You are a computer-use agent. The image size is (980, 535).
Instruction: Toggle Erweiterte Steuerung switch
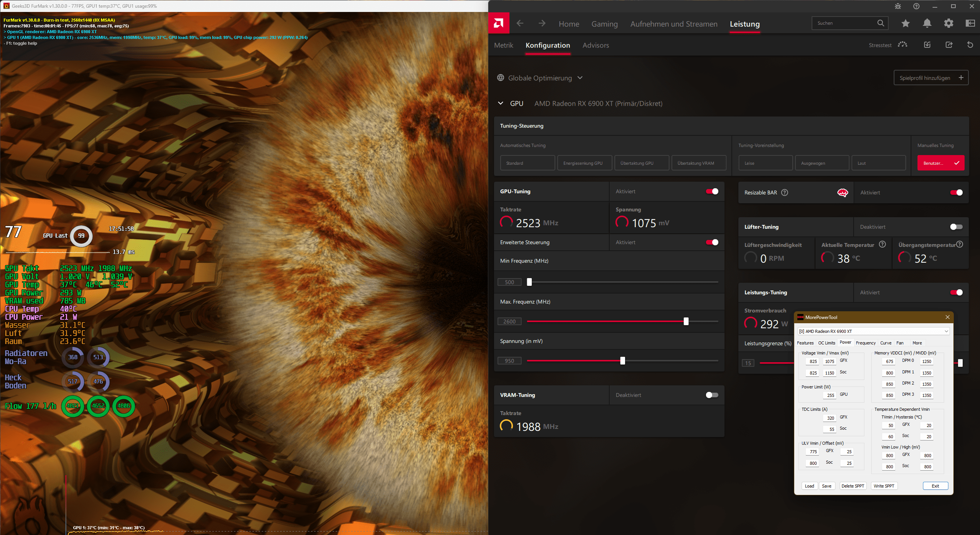(712, 242)
